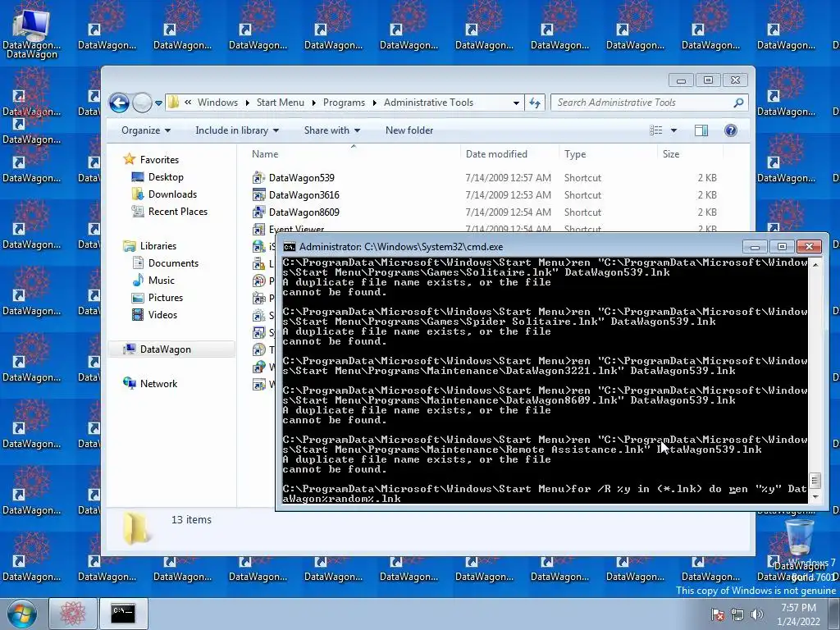Select Libraries in navigation pane
840x630 pixels.
158,246
